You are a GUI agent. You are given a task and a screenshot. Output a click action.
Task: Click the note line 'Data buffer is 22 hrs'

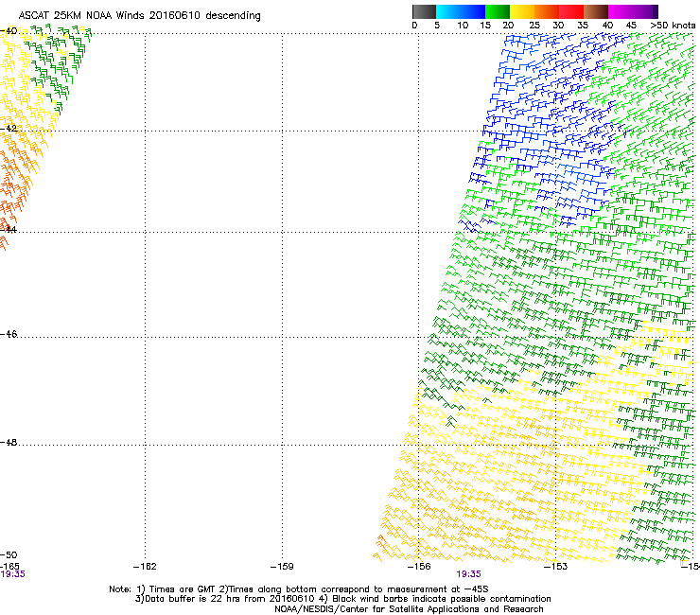point(342,599)
